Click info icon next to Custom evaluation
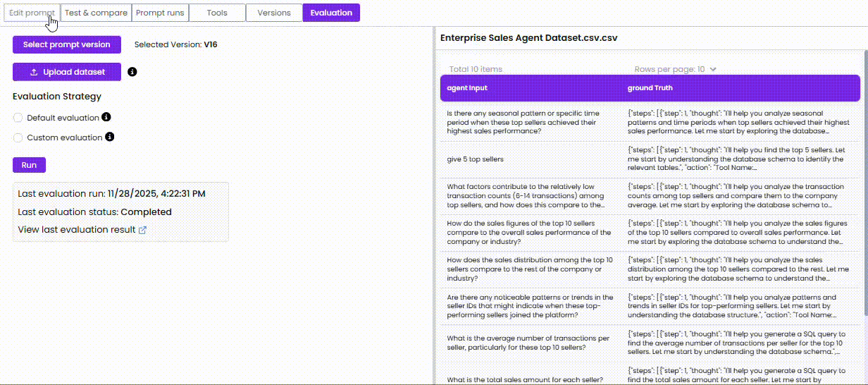Image resolution: width=868 pixels, height=385 pixels. coord(110,137)
